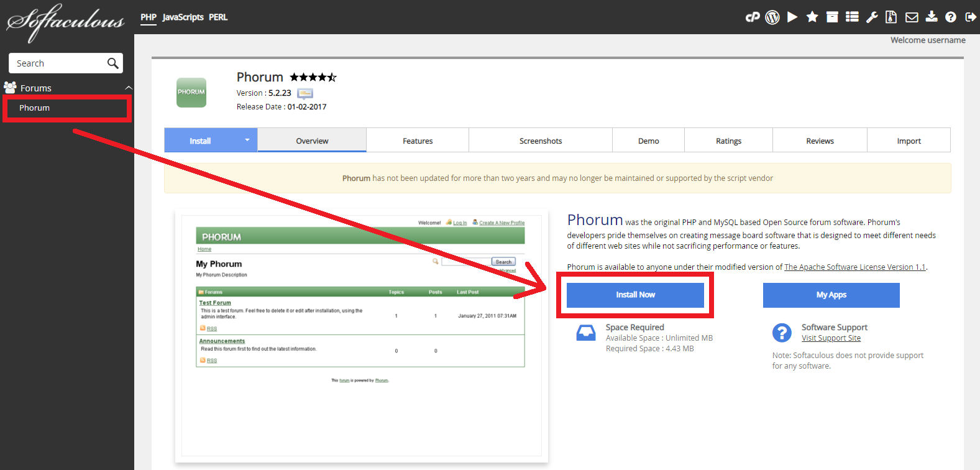Click the My Apps button

tap(831, 295)
